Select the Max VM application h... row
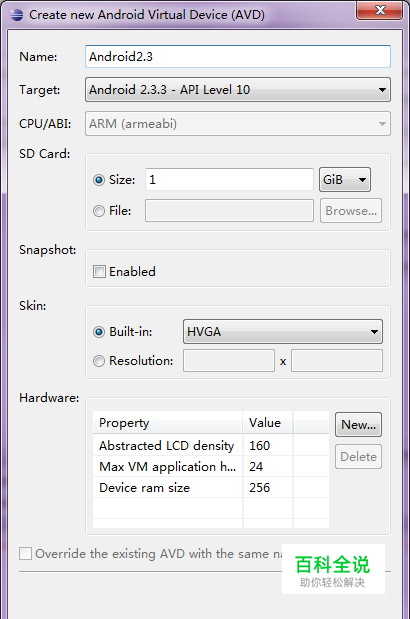The image size is (410, 619). click(x=211, y=467)
